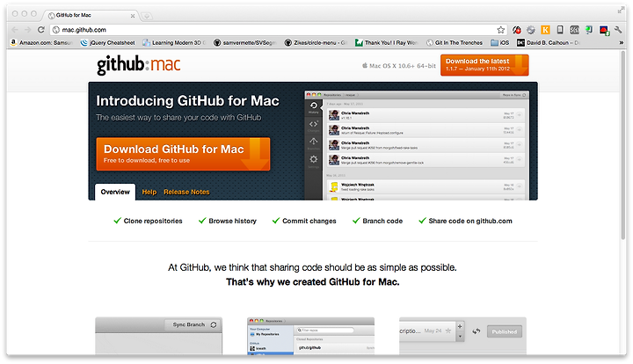Enter full screen with the corner arrows icon
The image size is (633, 364).
pyautogui.click(x=621, y=11)
